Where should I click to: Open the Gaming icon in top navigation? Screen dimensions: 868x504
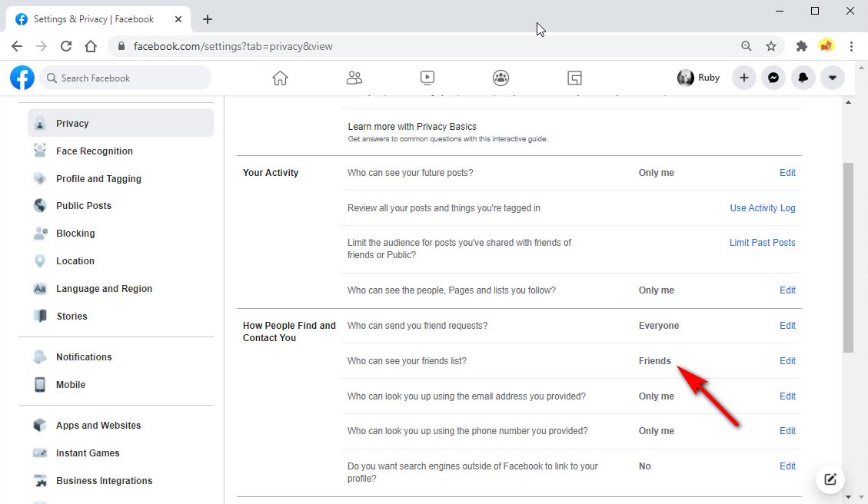point(574,78)
